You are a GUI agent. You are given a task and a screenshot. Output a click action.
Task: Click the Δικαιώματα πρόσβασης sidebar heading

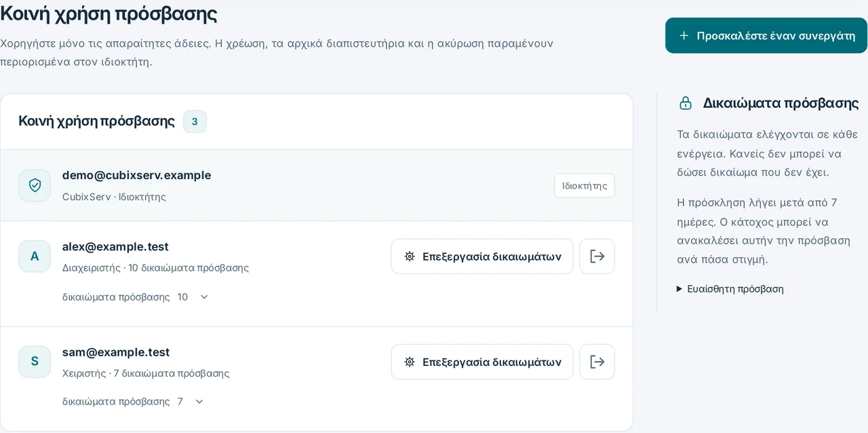pyautogui.click(x=781, y=103)
